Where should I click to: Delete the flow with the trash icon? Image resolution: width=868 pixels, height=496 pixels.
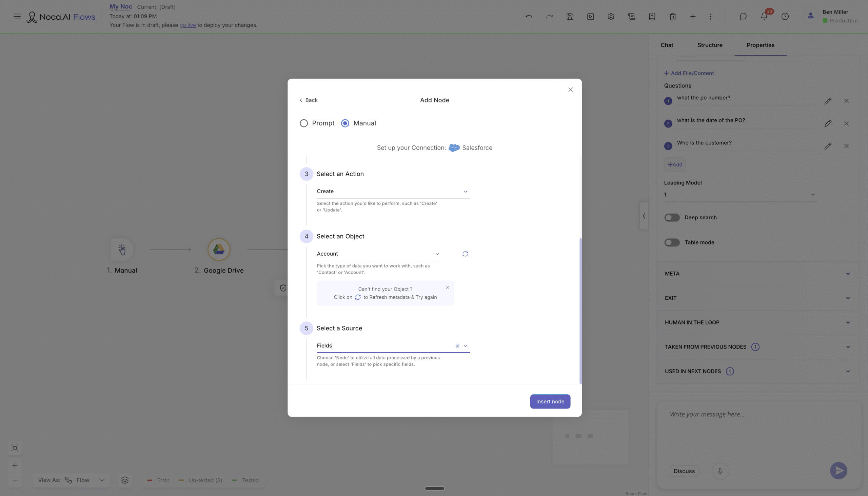672,16
